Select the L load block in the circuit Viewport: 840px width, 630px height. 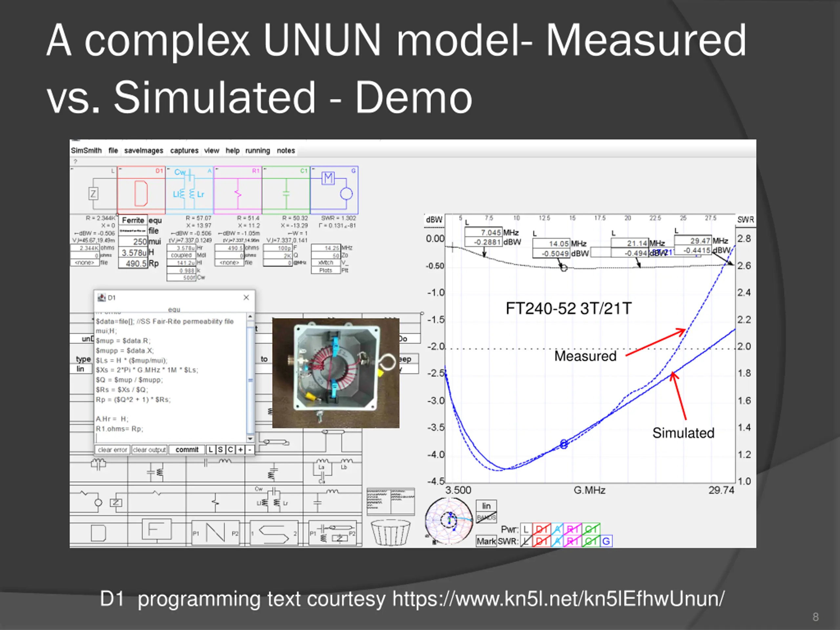94,190
